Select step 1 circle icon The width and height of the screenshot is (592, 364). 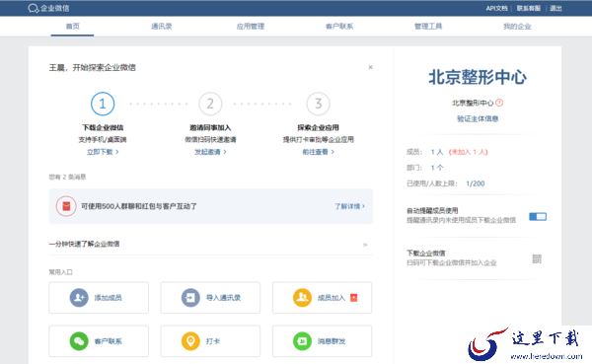[x=103, y=104]
